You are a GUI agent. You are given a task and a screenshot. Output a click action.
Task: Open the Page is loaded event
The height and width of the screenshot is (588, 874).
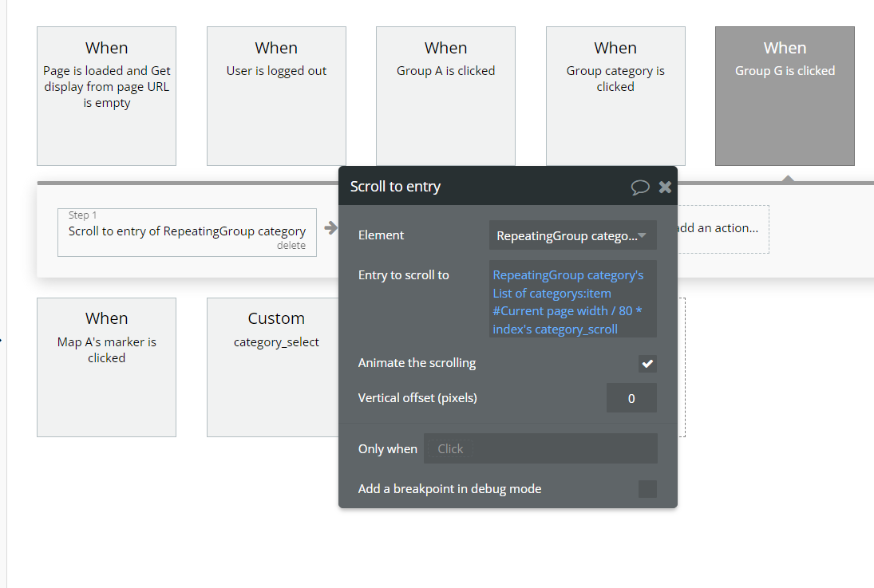[x=106, y=96]
